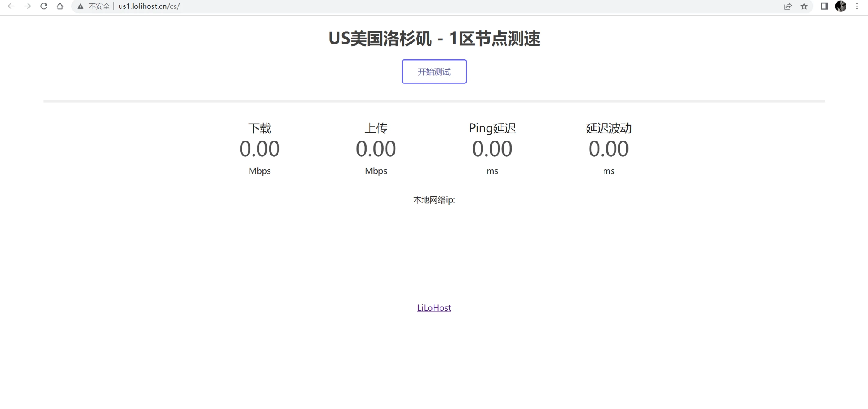Open the LiLoHost link
The height and width of the screenshot is (409, 868).
tap(434, 308)
